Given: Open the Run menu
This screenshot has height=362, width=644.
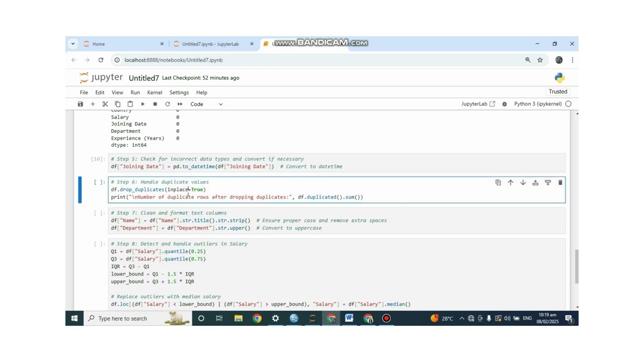Looking at the screenshot, I should pos(135,93).
